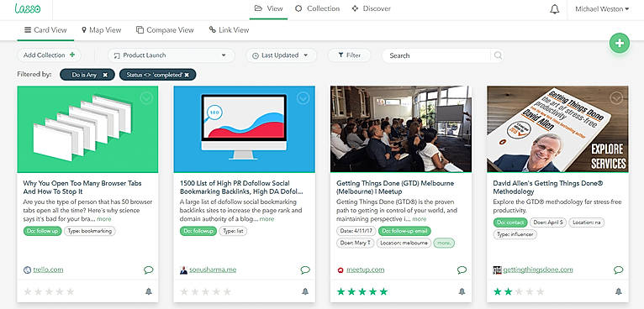
Task: Open comments on the gettingthingsdone.com card
Action: 618,270
